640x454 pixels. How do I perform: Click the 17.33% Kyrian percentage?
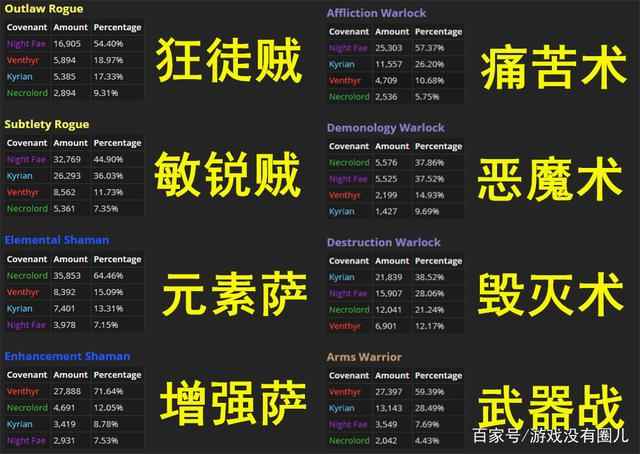108,76
